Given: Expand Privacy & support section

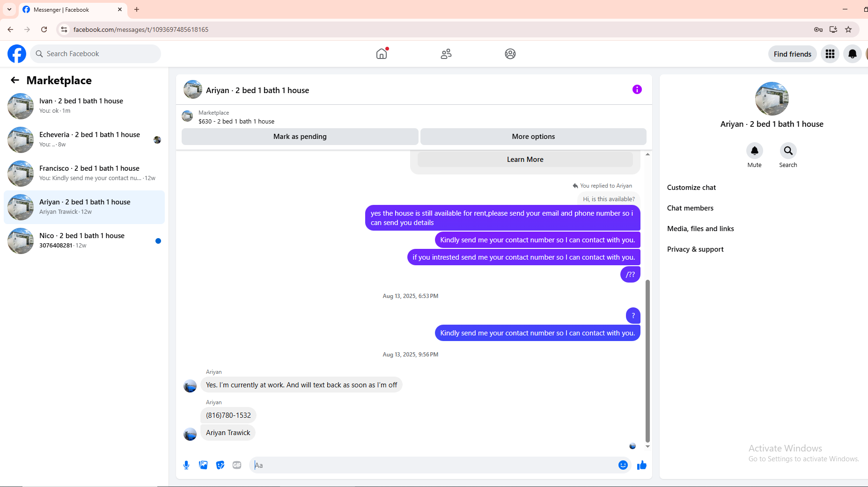Looking at the screenshot, I should [x=695, y=249].
